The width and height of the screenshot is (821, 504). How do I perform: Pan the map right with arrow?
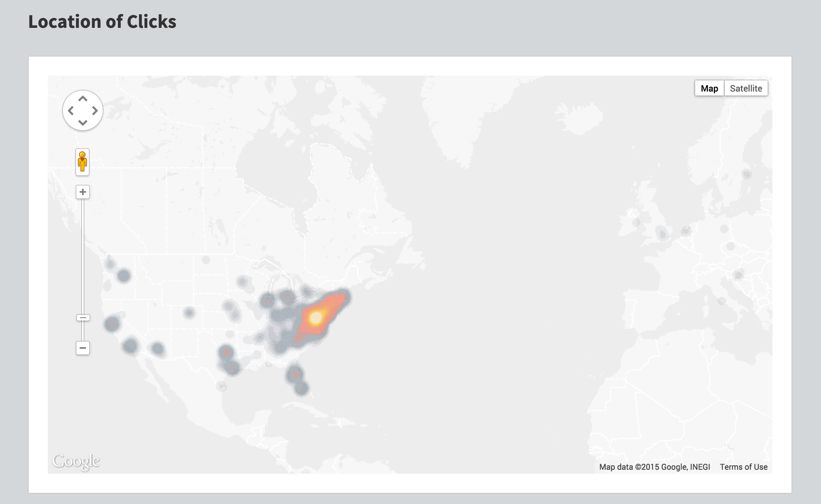tap(95, 111)
